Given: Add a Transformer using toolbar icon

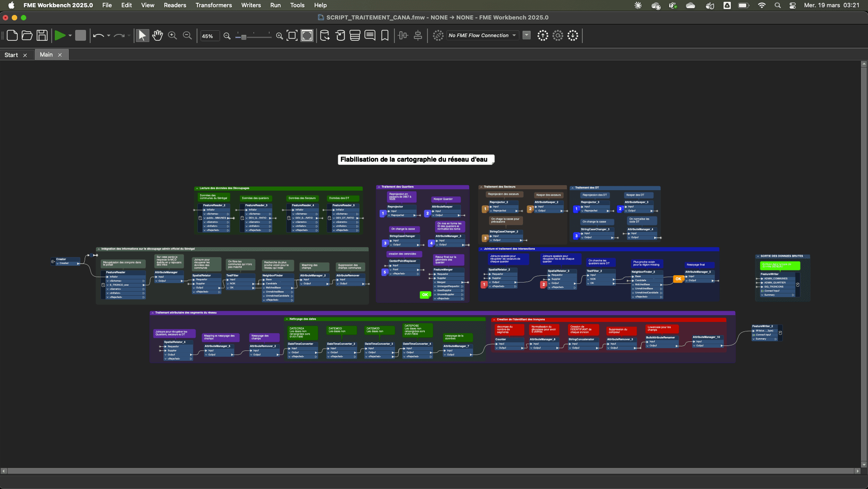Looking at the screenshot, I should (355, 35).
